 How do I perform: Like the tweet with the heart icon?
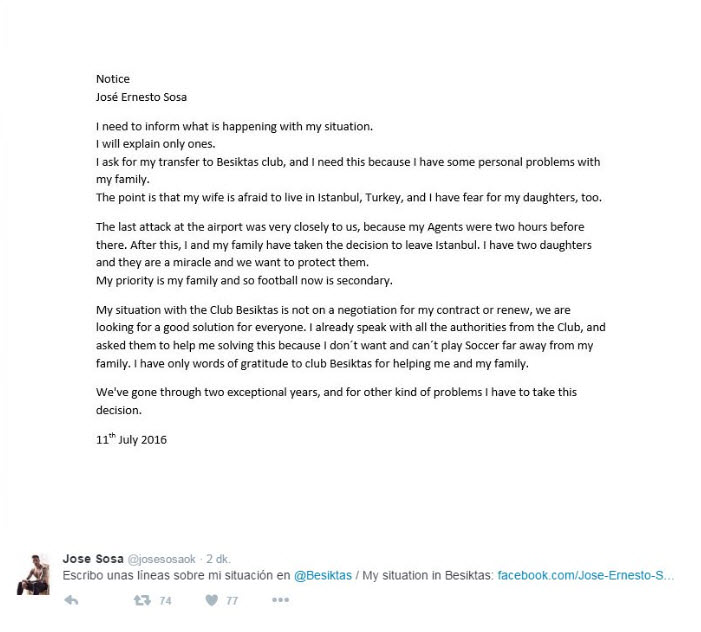click(x=212, y=600)
